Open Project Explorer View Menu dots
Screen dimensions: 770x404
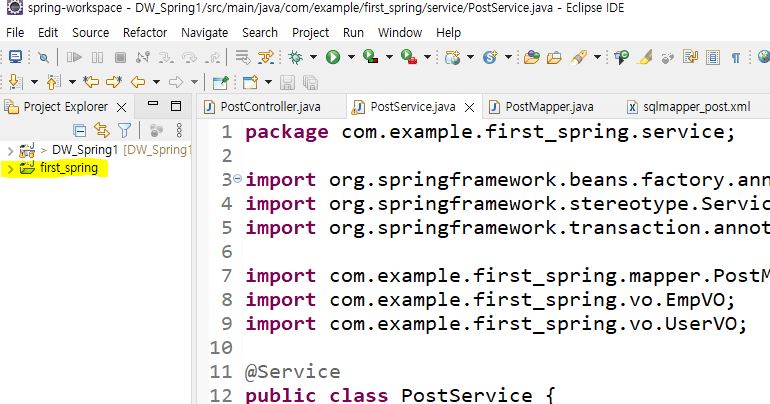179,130
